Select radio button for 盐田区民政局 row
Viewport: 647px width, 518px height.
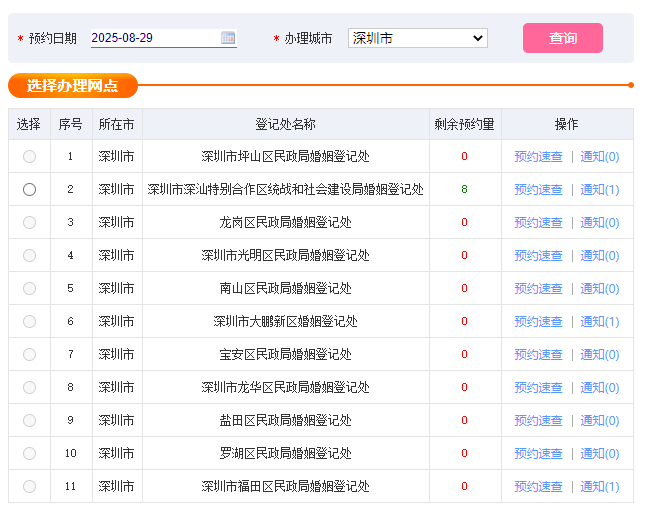tap(29, 420)
